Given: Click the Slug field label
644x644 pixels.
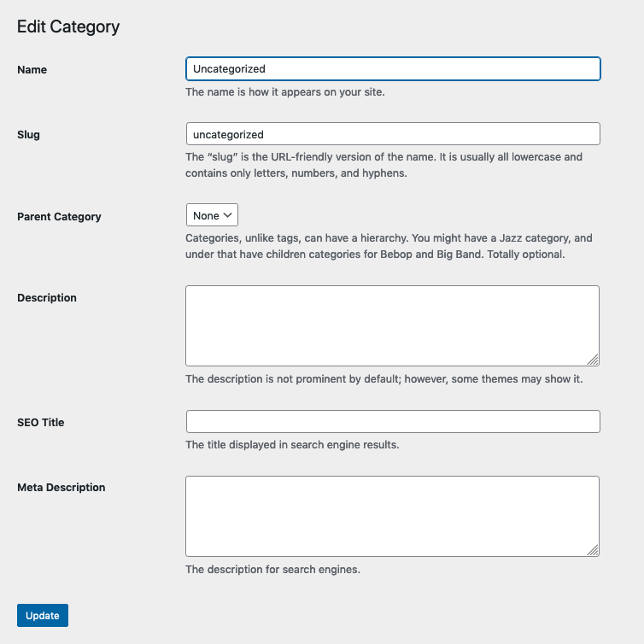Looking at the screenshot, I should 28,135.
